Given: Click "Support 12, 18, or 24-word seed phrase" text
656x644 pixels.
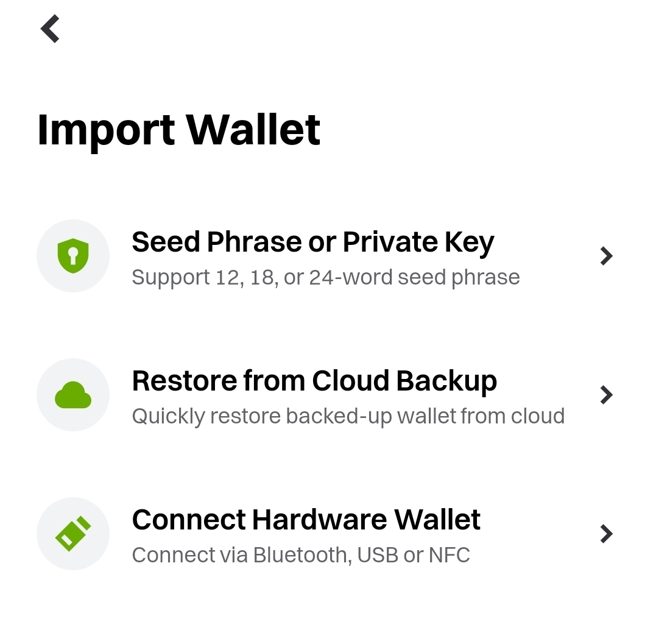Looking at the screenshot, I should tap(325, 278).
